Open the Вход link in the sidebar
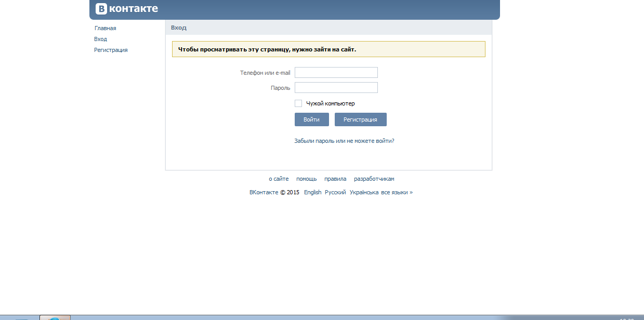The image size is (644, 320). click(x=101, y=39)
